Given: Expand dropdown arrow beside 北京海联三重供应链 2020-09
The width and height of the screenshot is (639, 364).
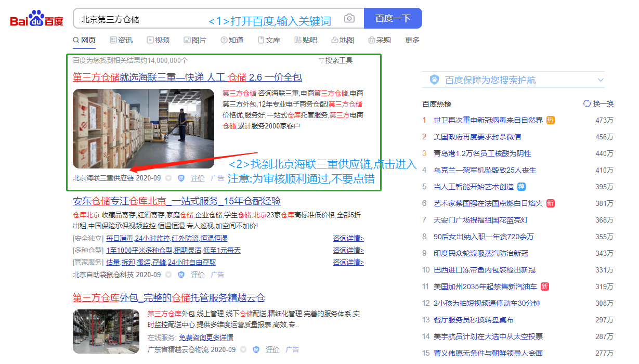Looking at the screenshot, I should [168, 178].
